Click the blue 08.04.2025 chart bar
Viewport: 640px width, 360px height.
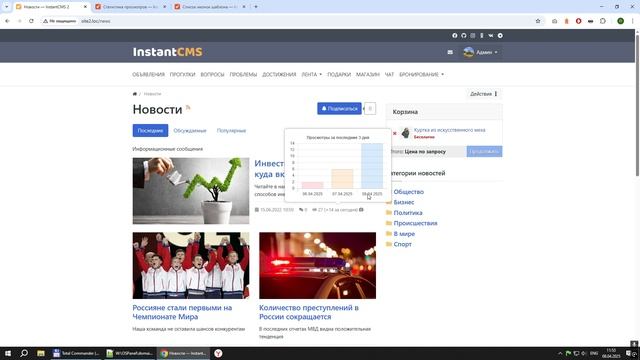372,166
